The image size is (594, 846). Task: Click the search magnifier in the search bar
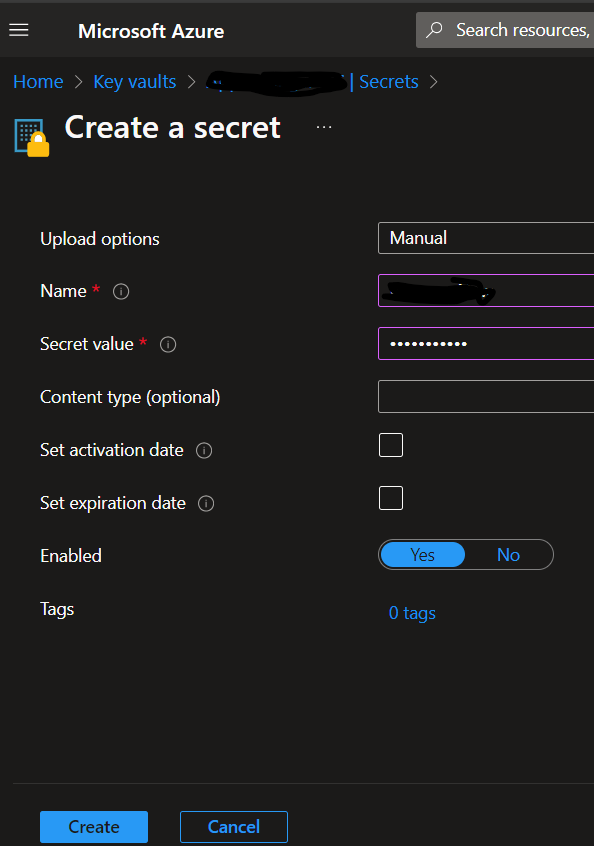pos(433,29)
